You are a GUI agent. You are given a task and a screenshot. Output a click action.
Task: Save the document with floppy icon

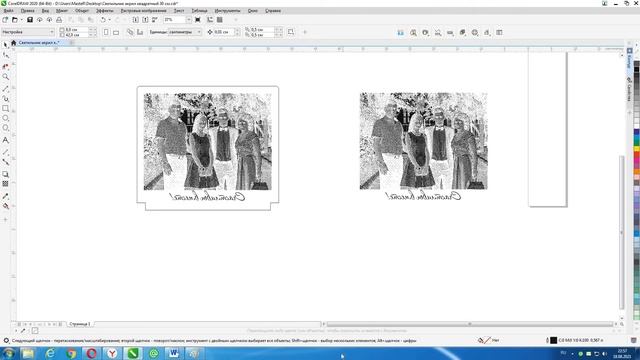30,20
